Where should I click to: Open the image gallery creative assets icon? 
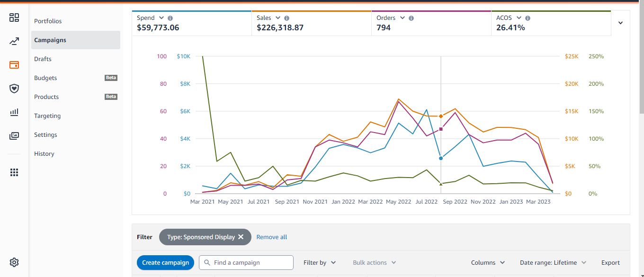(x=14, y=136)
